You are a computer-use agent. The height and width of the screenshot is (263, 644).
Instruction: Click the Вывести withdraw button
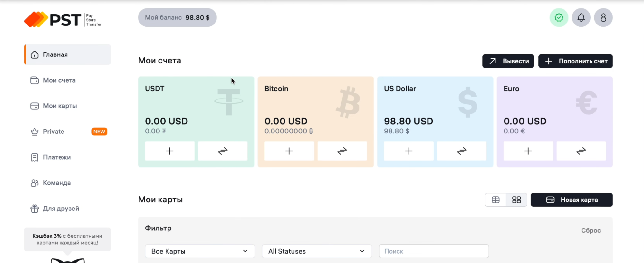pos(508,61)
